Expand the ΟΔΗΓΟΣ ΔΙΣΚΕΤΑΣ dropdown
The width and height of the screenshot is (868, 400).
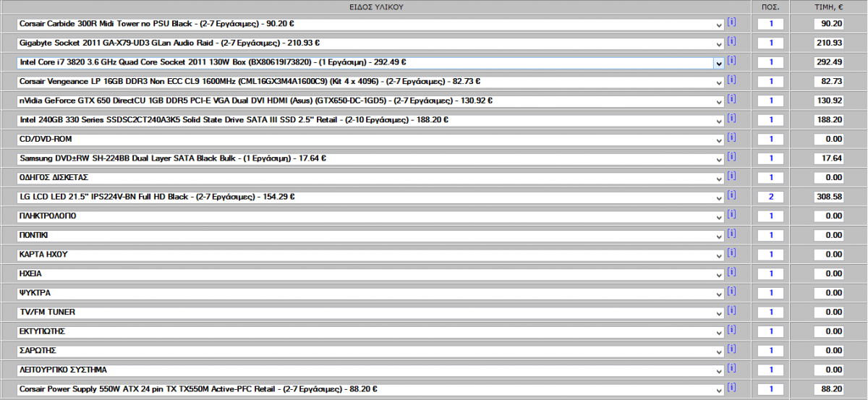coord(370,177)
